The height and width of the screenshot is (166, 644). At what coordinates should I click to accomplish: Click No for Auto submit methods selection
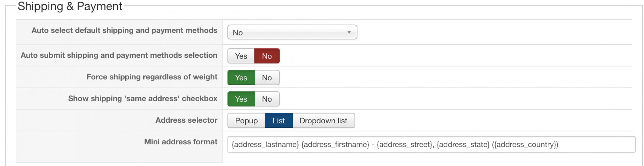point(267,56)
